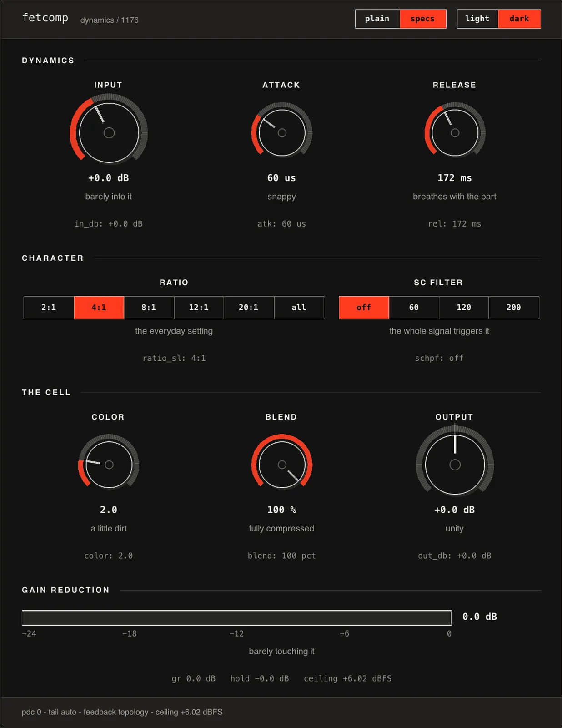562x728 pixels.
Task: Set ratio to 12:1
Action: coord(199,308)
